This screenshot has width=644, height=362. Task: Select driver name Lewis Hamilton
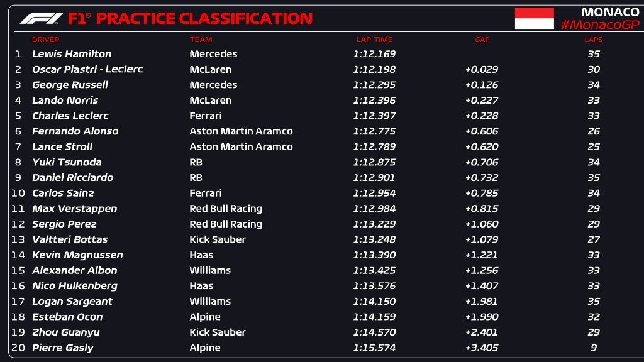(x=72, y=54)
